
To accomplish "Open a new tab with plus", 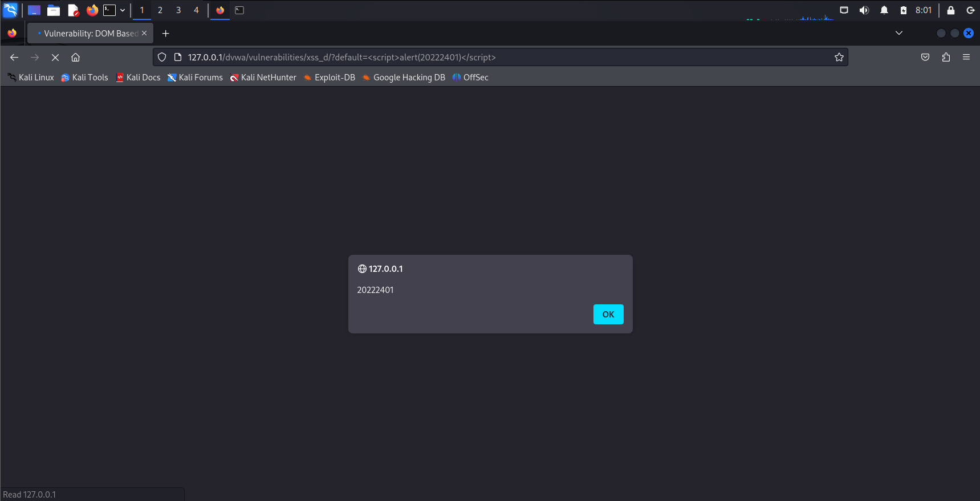I will (166, 34).
